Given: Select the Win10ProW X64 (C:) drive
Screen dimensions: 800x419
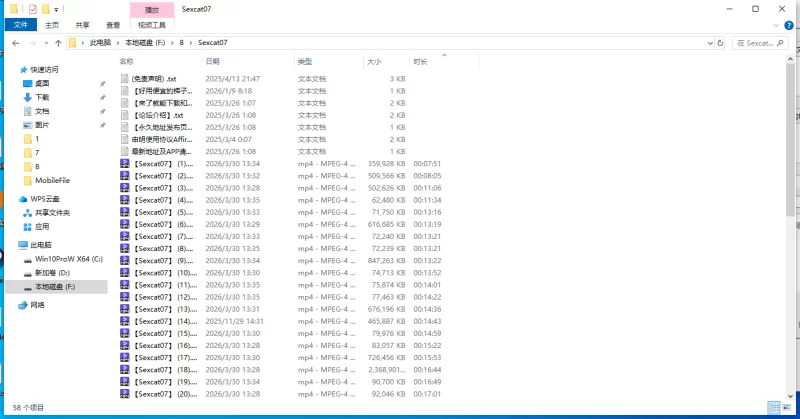Looking at the screenshot, I should click(x=69, y=258).
